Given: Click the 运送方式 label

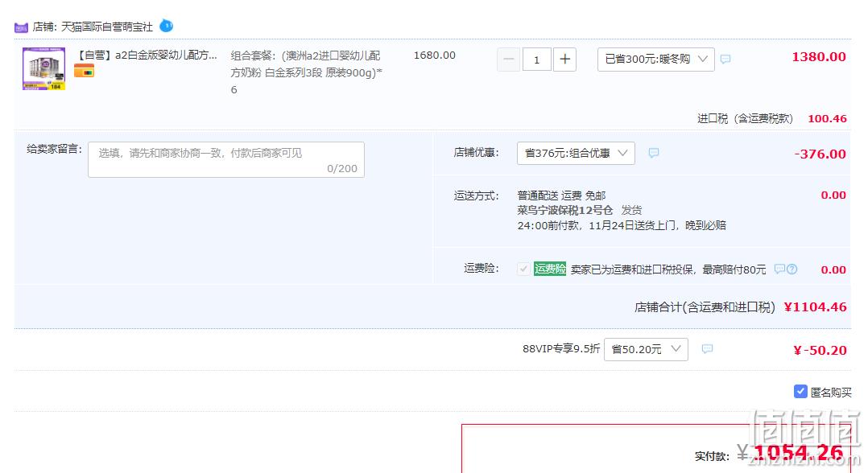Looking at the screenshot, I should [476, 195].
